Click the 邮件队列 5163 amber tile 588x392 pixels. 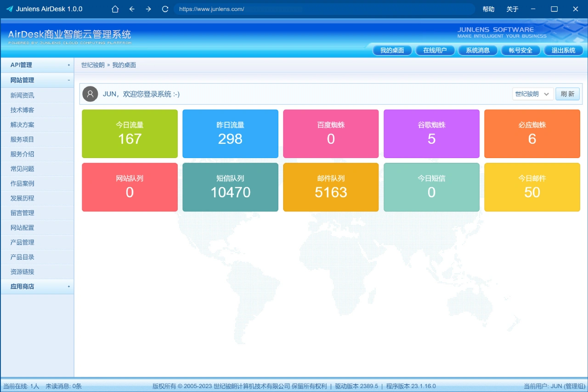(331, 187)
